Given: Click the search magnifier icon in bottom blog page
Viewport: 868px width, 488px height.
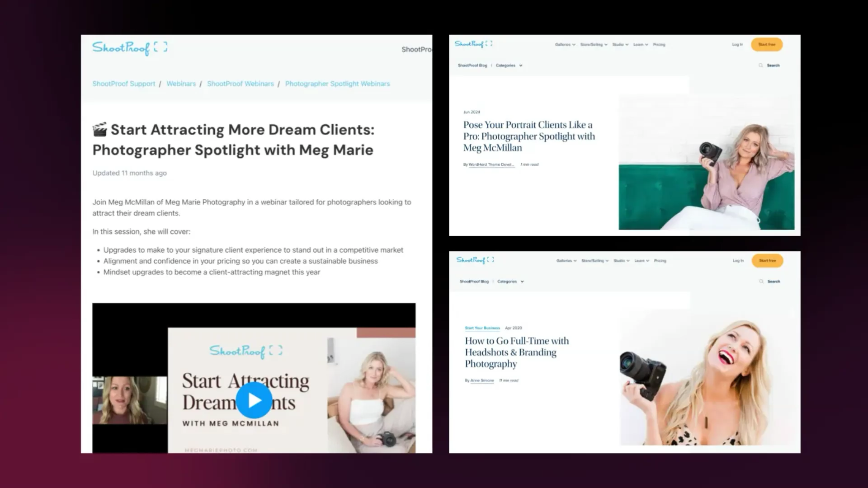Looking at the screenshot, I should click(x=761, y=282).
